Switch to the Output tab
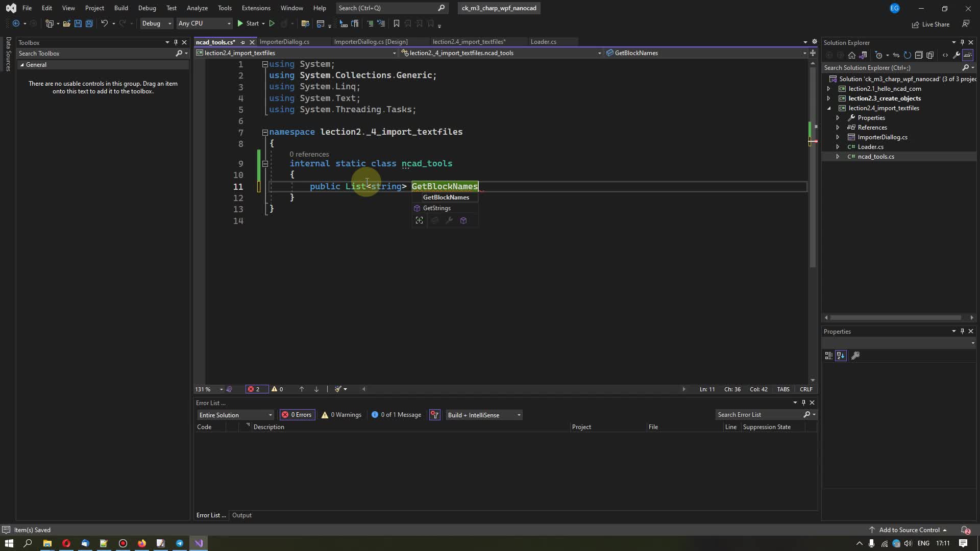This screenshot has width=980, height=551. click(242, 515)
